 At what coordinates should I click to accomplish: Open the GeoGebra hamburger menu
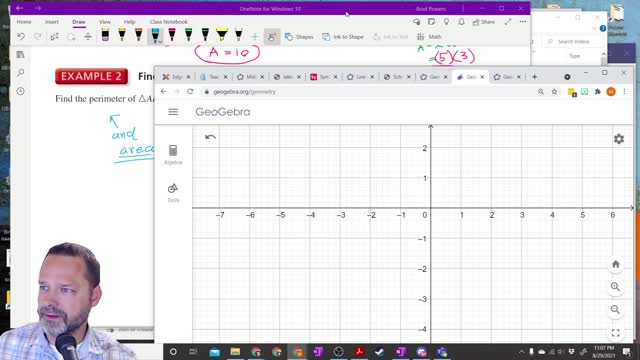click(173, 111)
